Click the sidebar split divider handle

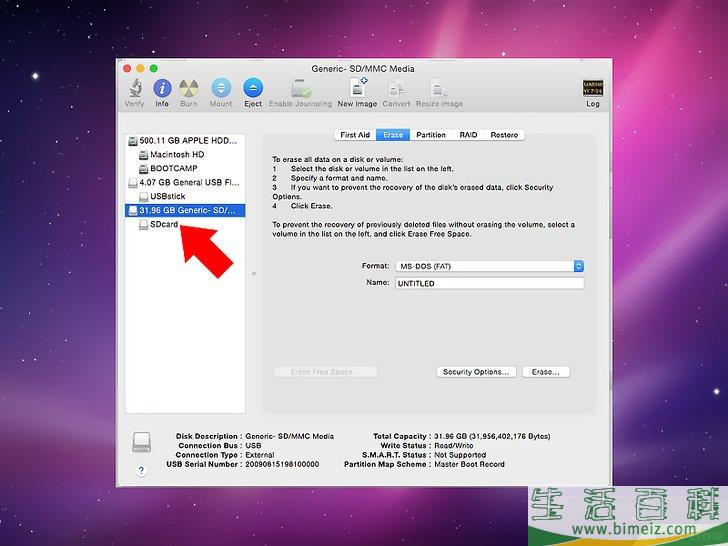click(x=254, y=273)
